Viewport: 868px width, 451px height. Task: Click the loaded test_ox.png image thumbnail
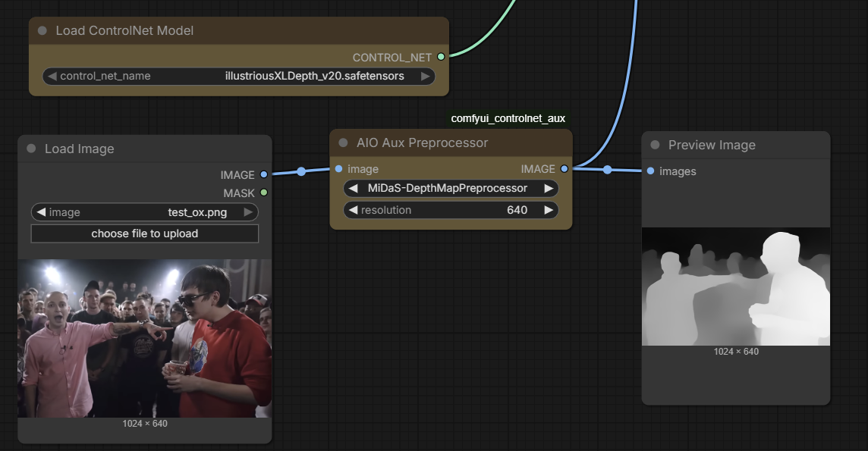coord(144,338)
